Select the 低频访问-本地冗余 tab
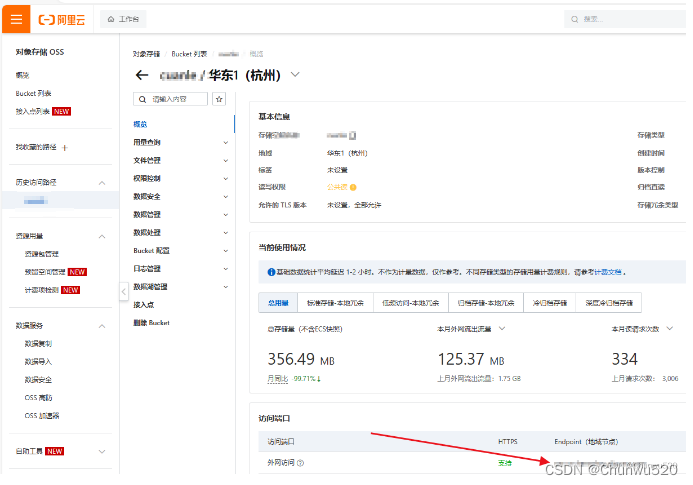 click(411, 303)
